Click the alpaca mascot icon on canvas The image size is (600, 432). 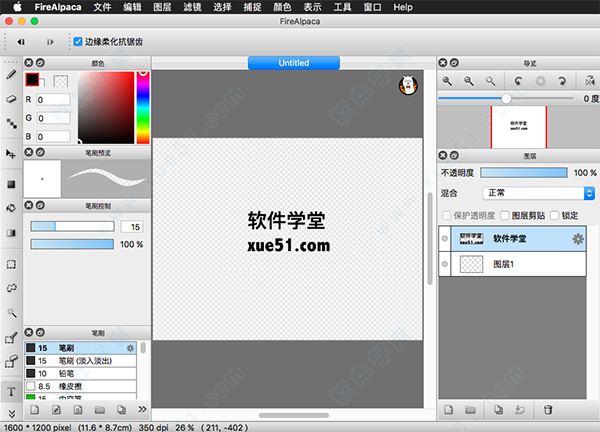pos(408,85)
